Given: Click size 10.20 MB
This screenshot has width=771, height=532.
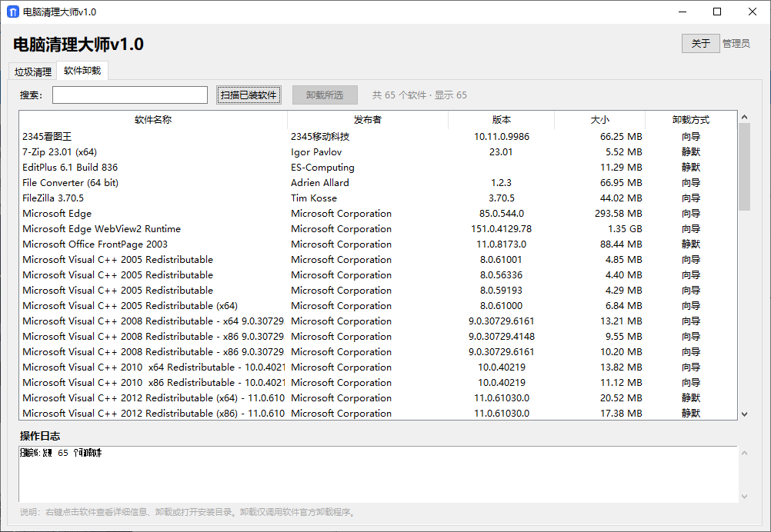Looking at the screenshot, I should point(621,351).
